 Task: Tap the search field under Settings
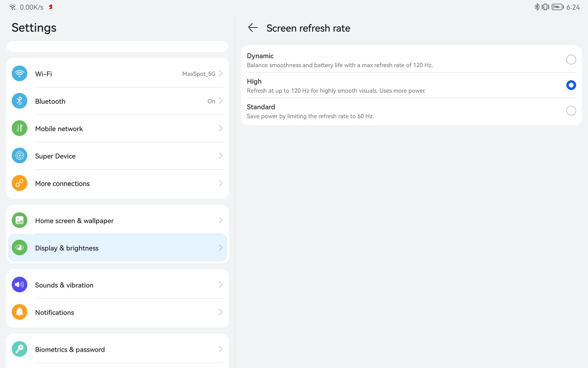pos(118,47)
